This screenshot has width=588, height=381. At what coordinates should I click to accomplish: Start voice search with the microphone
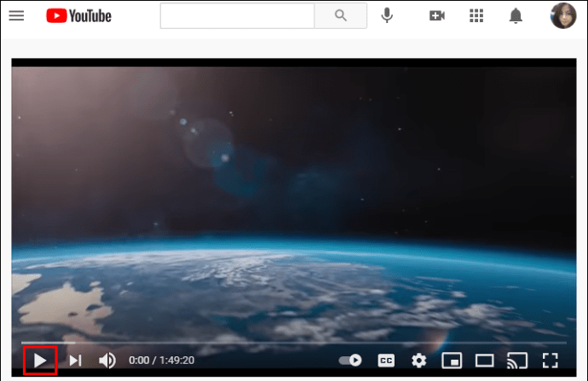(x=388, y=15)
